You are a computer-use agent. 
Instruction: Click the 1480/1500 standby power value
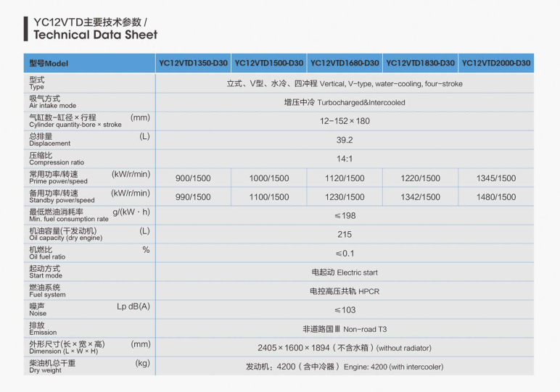click(x=496, y=197)
